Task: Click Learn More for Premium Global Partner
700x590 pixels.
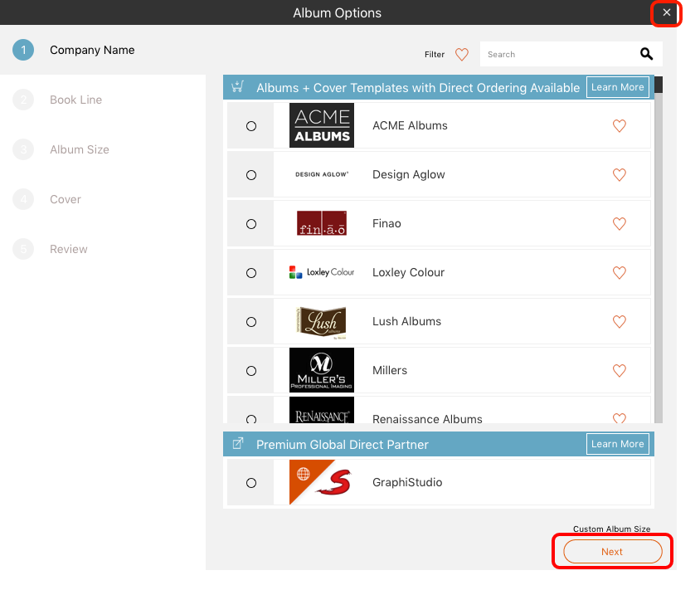Action: coord(617,444)
